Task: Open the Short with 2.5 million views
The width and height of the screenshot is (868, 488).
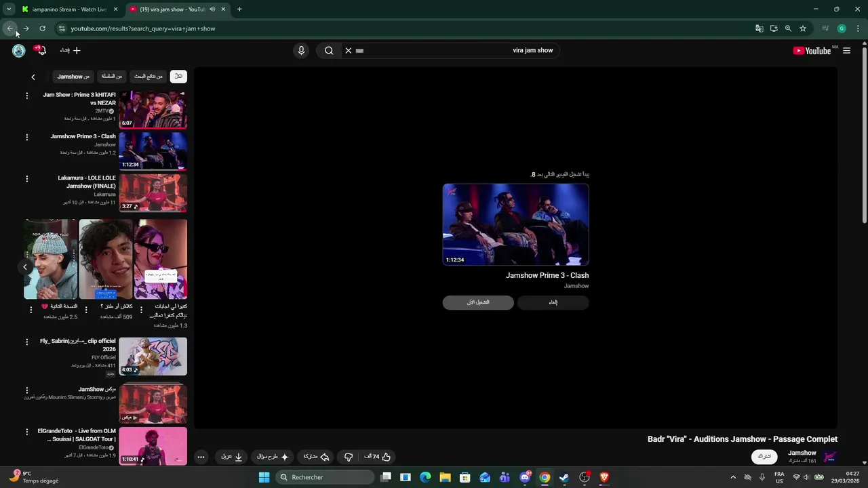Action: [x=51, y=259]
